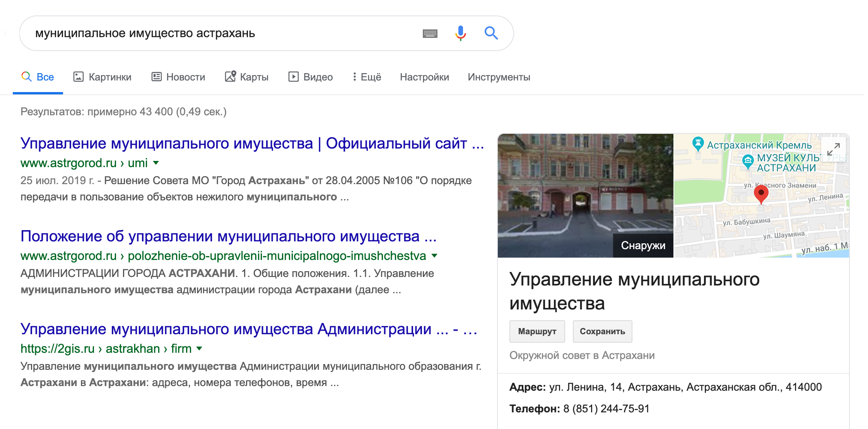Open Инструменты search tools

[x=499, y=77]
